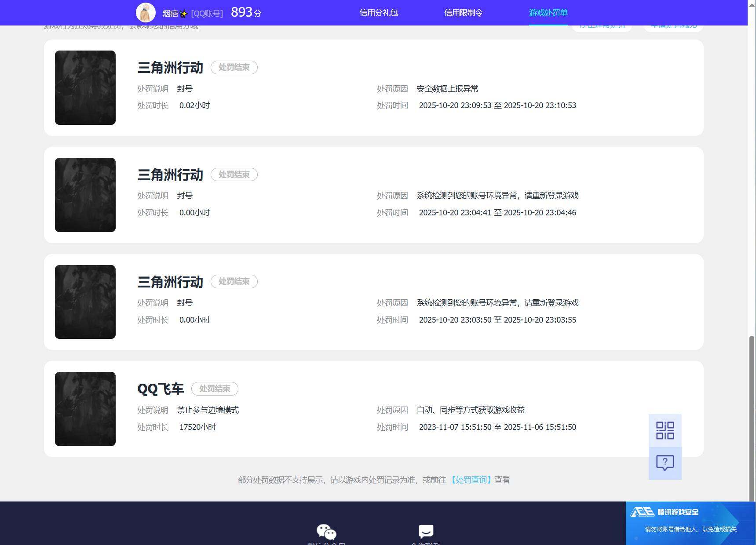The width and height of the screenshot is (756, 545).
Task: Select the 游戏处罚单 tab
Action: (548, 13)
